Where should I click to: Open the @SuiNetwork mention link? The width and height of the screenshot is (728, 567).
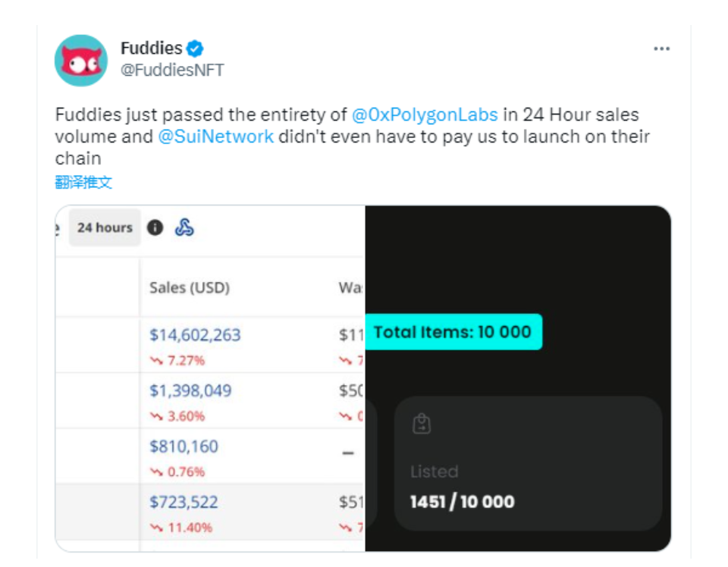pyautogui.click(x=216, y=136)
